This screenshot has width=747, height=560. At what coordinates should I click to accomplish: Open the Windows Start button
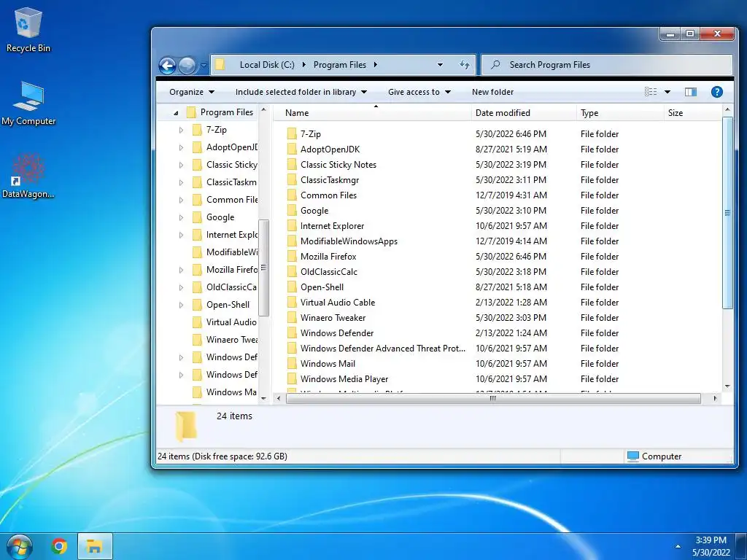click(x=19, y=547)
